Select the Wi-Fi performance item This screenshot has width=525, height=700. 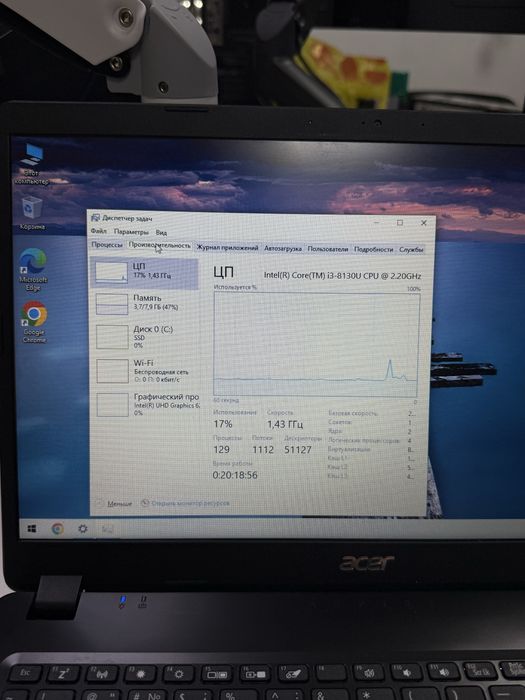point(145,371)
